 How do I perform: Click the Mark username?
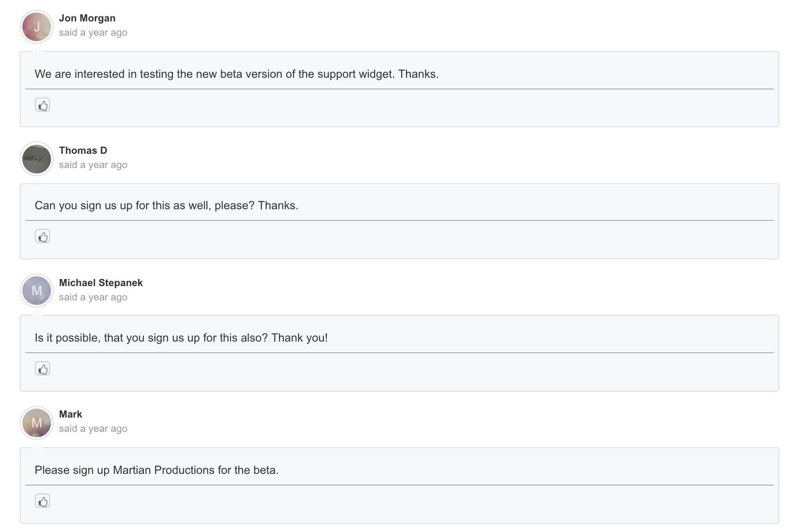click(x=71, y=414)
